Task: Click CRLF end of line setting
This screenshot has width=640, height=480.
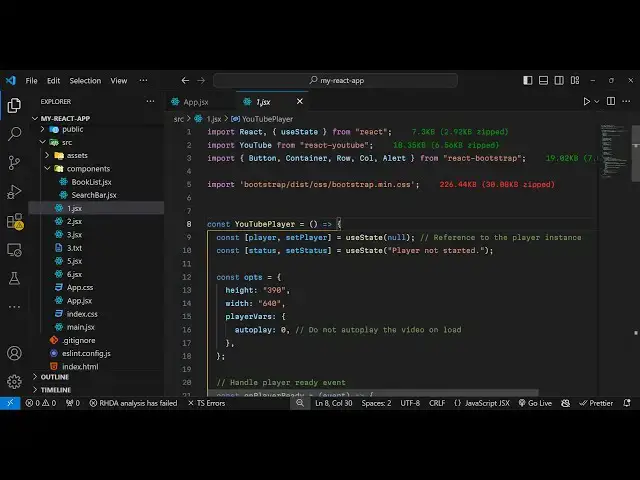Action: (437, 403)
